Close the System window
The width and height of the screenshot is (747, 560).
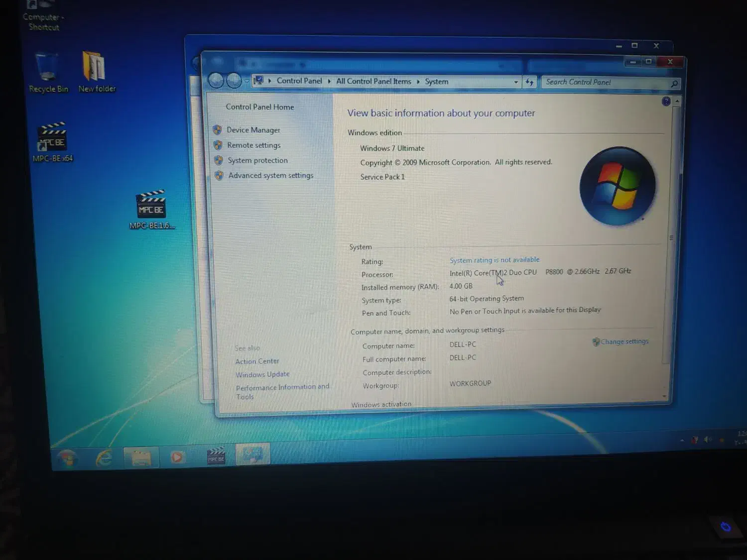click(x=670, y=62)
